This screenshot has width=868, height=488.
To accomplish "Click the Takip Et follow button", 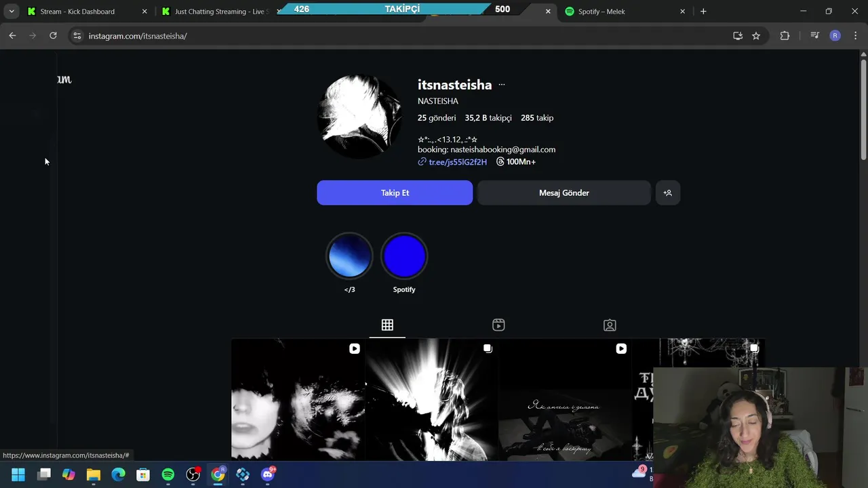I will click(395, 192).
